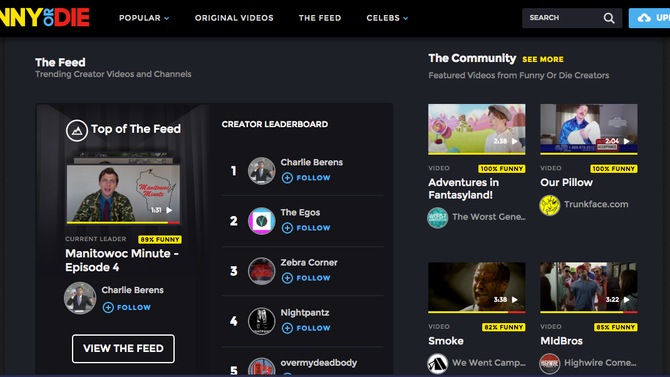670x377 pixels.
Task: Click The Egos creator name
Action: pyautogui.click(x=300, y=212)
